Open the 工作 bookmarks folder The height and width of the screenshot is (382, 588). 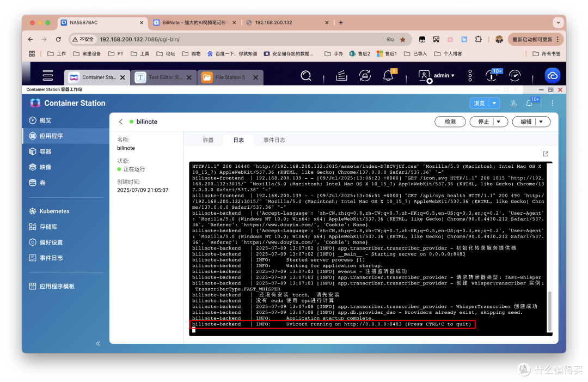[57, 53]
